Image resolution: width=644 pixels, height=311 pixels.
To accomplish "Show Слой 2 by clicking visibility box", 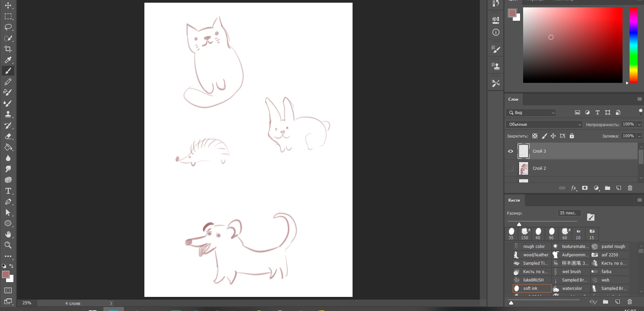I will [511, 168].
